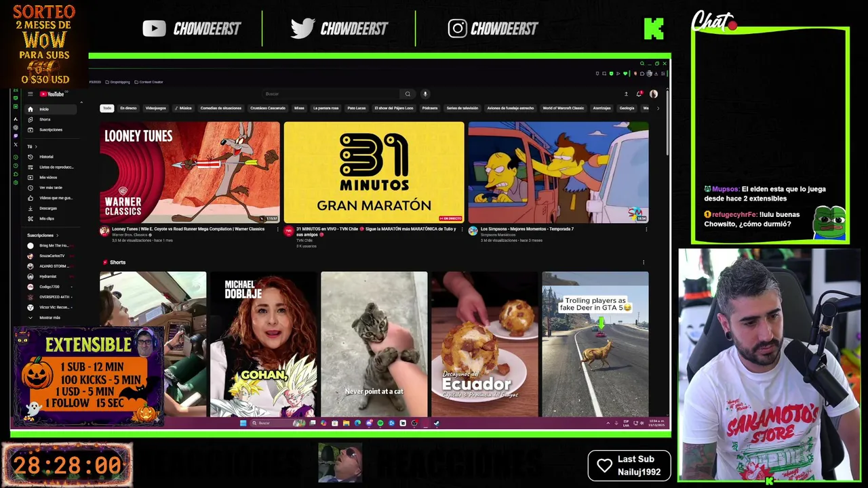Image resolution: width=868 pixels, height=488 pixels.
Task: Select the Música chip
Action: click(183, 108)
